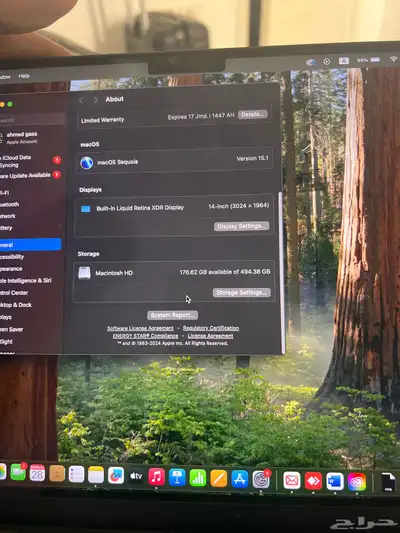
Task: Click the cloud icon in menu bar
Action: (x=311, y=62)
